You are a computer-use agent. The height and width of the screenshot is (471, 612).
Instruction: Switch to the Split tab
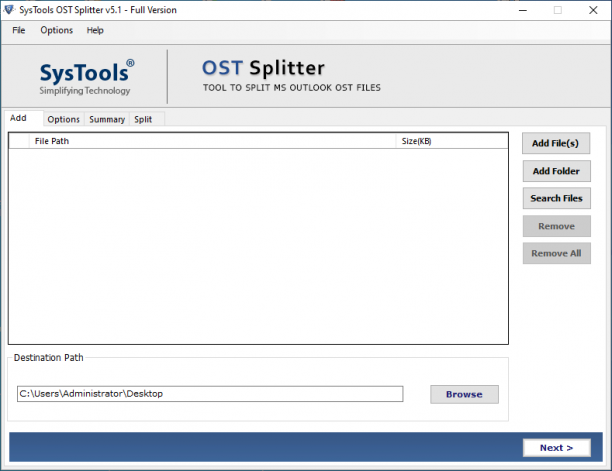point(146,119)
